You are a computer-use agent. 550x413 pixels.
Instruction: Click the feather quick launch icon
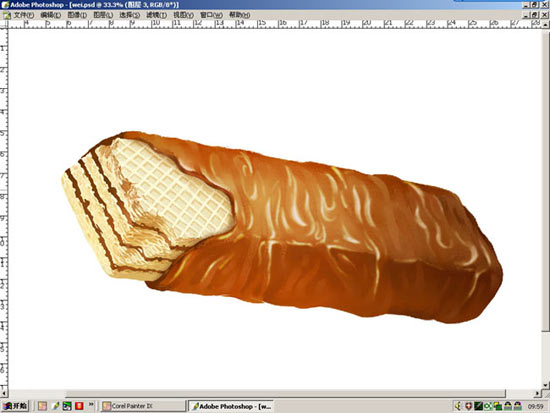[55, 406]
